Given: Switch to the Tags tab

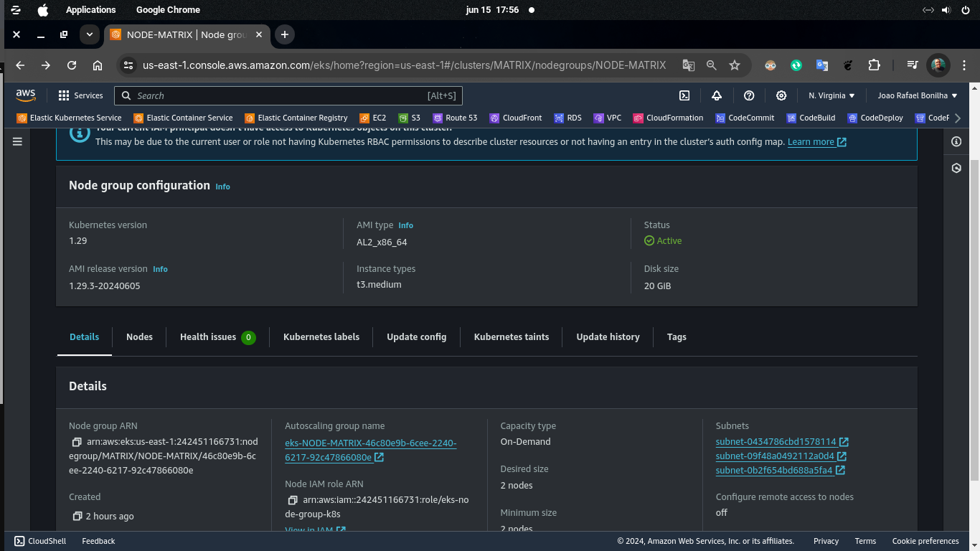Looking at the screenshot, I should coord(677,336).
